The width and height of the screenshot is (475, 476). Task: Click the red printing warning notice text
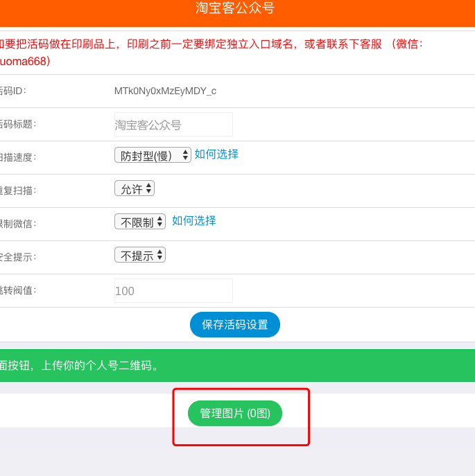(211, 53)
